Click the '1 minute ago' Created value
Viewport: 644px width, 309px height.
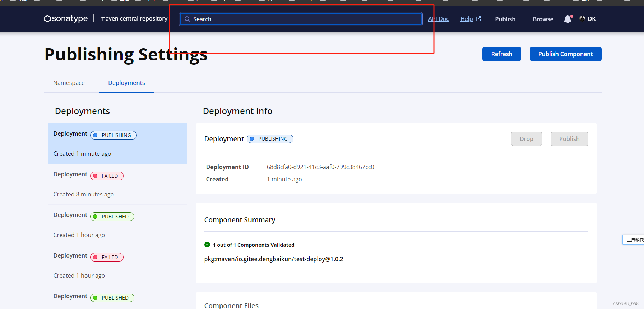pyautogui.click(x=284, y=179)
